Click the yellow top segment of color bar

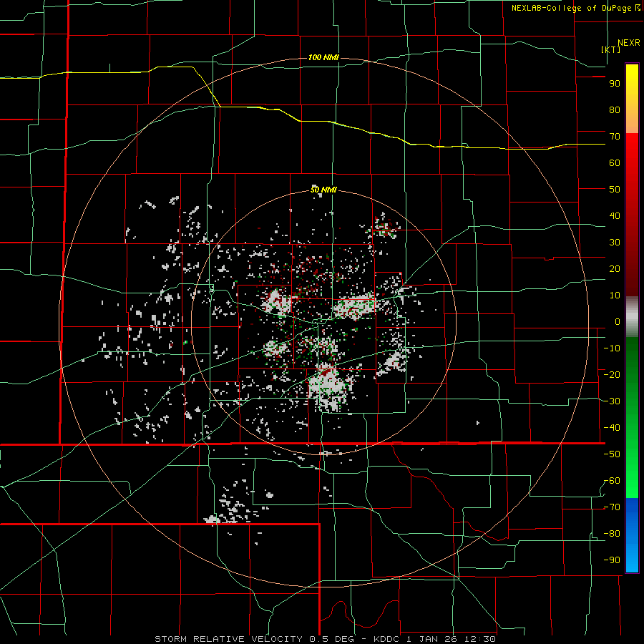click(632, 99)
